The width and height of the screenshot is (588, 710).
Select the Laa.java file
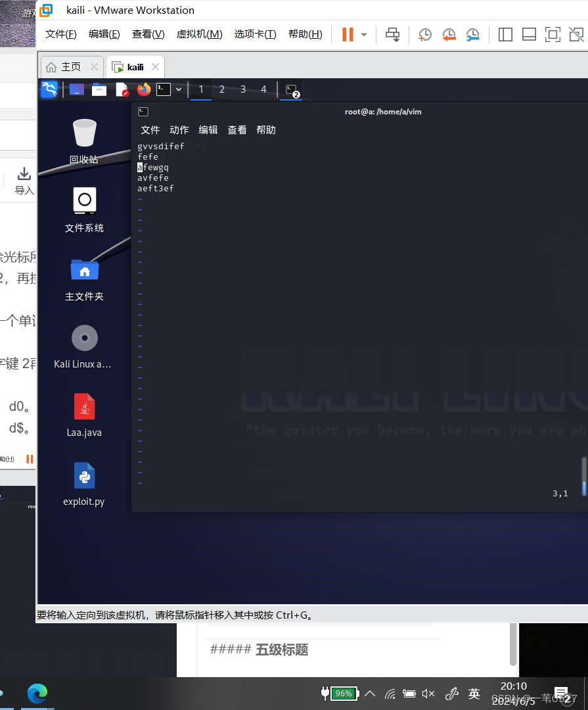tap(84, 415)
